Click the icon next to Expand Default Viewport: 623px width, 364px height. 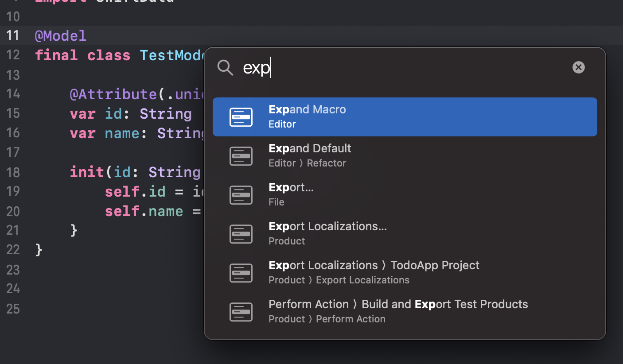pos(241,156)
